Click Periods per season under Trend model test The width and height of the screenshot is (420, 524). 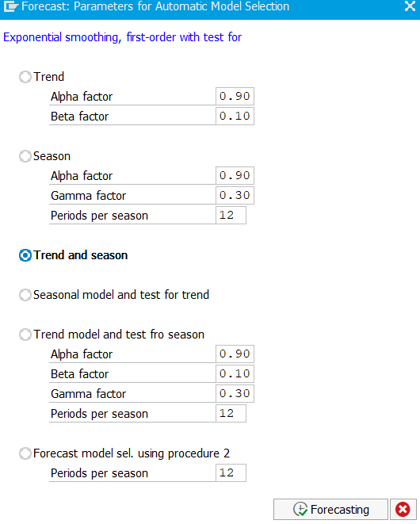pos(231,413)
